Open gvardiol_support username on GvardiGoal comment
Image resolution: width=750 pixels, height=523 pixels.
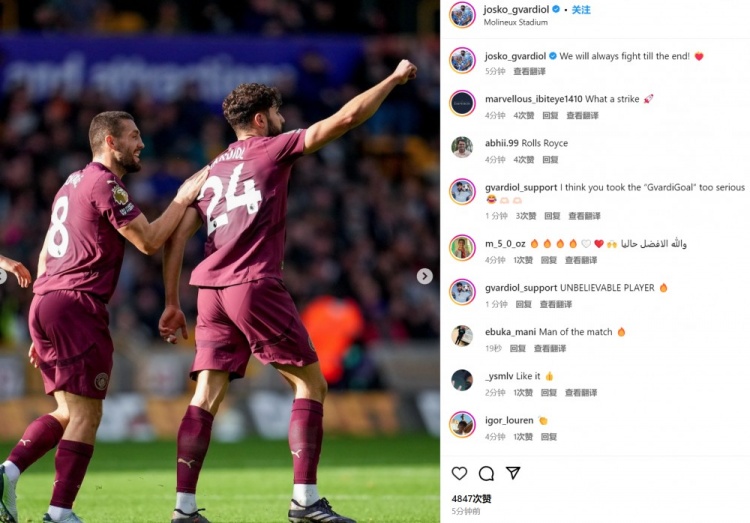(521, 187)
